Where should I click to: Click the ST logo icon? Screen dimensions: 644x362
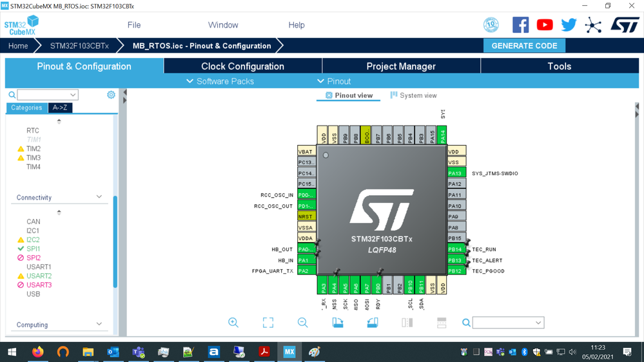pos(625,25)
